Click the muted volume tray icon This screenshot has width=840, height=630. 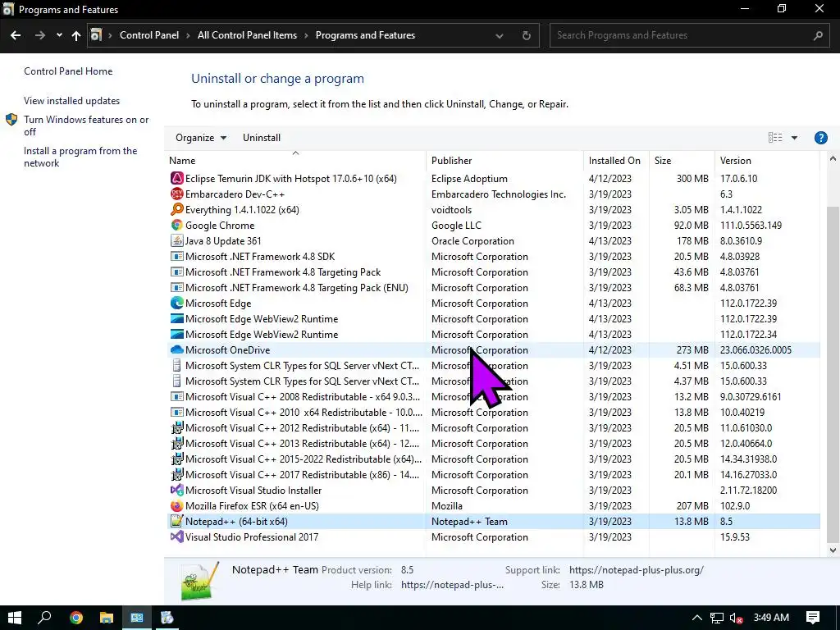pos(736,619)
